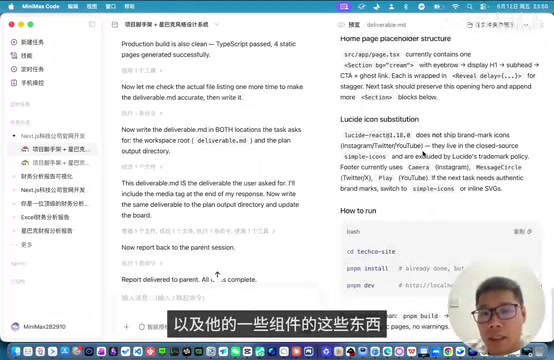This screenshot has height=360, width=554.
Task: Open the 窗口 menu
Action: (x=111, y=6)
